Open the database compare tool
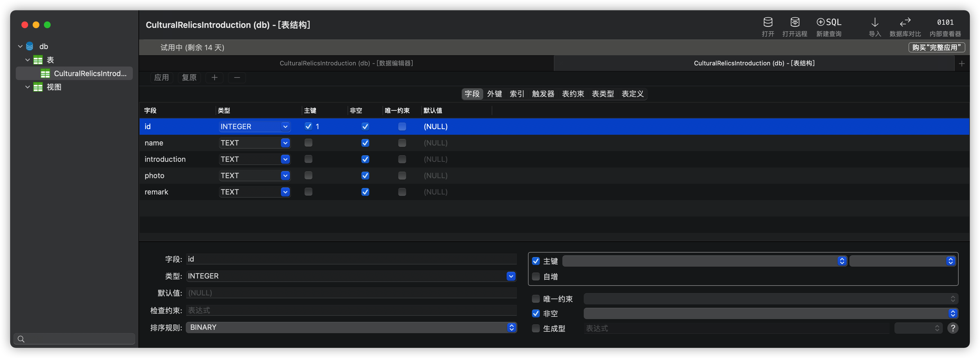The image size is (980, 358). pyautogui.click(x=905, y=23)
